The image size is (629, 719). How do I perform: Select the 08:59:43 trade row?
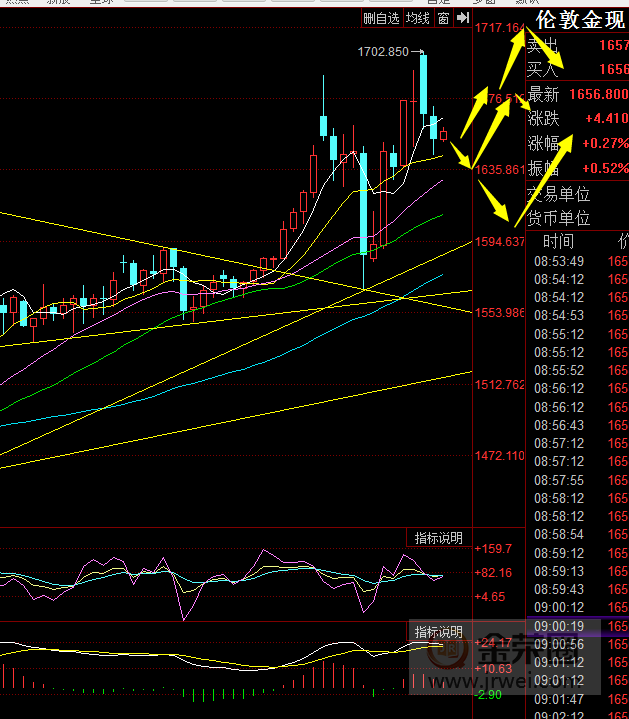pos(578,589)
